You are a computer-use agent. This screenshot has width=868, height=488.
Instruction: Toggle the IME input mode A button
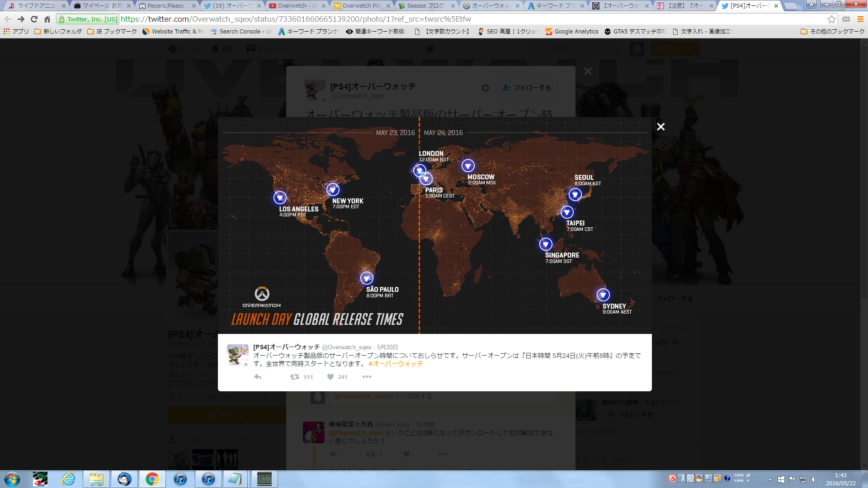pos(682,478)
